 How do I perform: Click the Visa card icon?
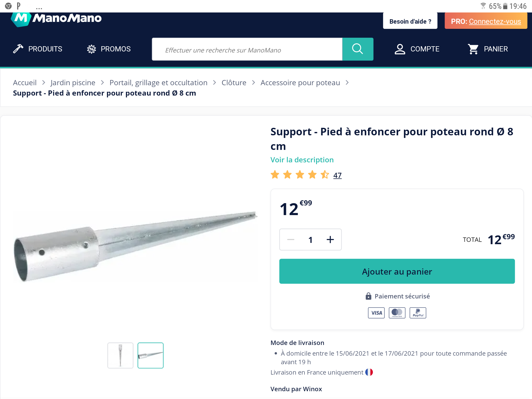[376, 313]
